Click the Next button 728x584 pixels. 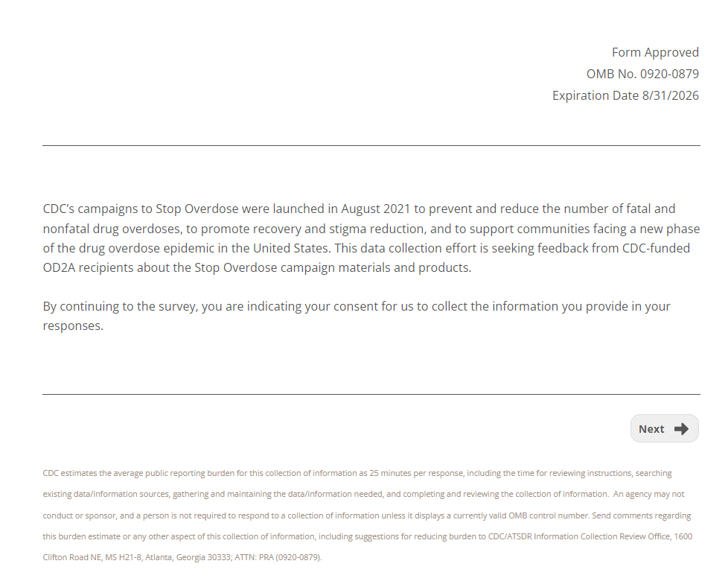tap(664, 428)
